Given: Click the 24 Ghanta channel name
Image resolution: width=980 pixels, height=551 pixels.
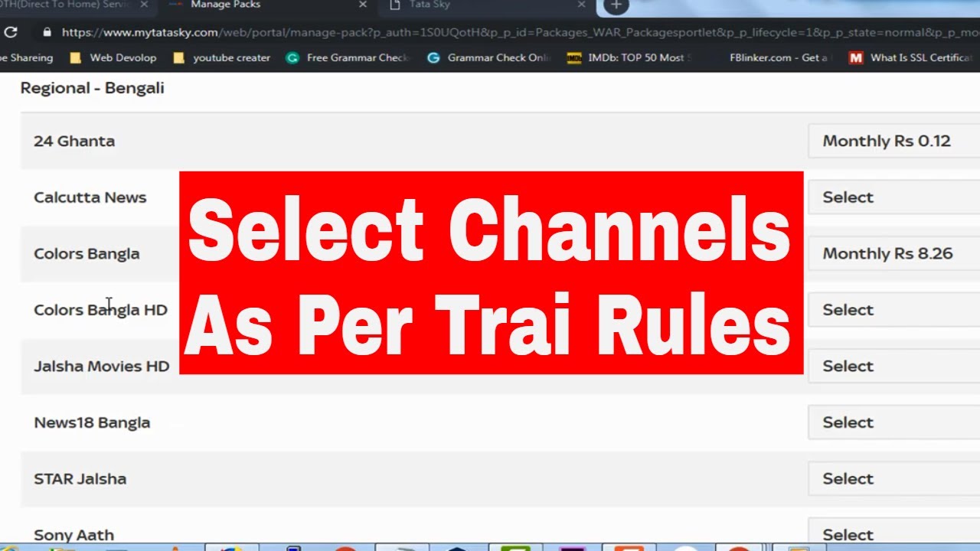Looking at the screenshot, I should coord(74,141).
